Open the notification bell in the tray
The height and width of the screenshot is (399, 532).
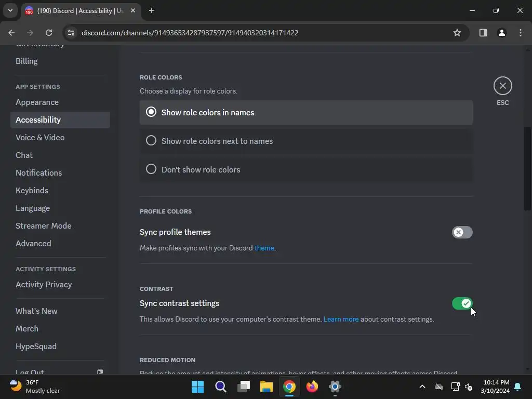click(518, 387)
